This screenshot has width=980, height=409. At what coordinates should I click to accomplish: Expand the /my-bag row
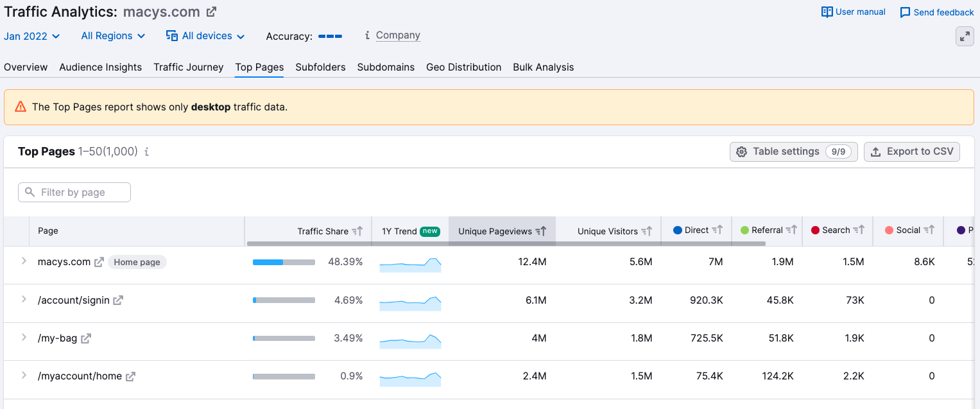point(24,337)
